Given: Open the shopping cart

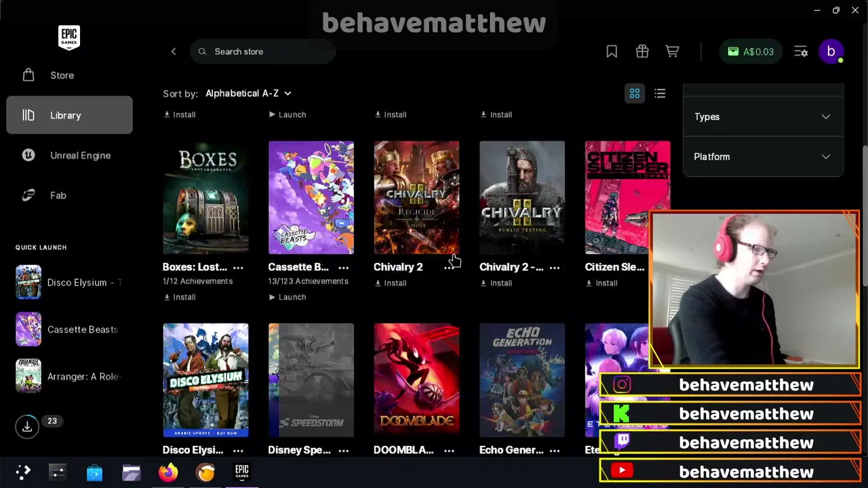Looking at the screenshot, I should (672, 52).
